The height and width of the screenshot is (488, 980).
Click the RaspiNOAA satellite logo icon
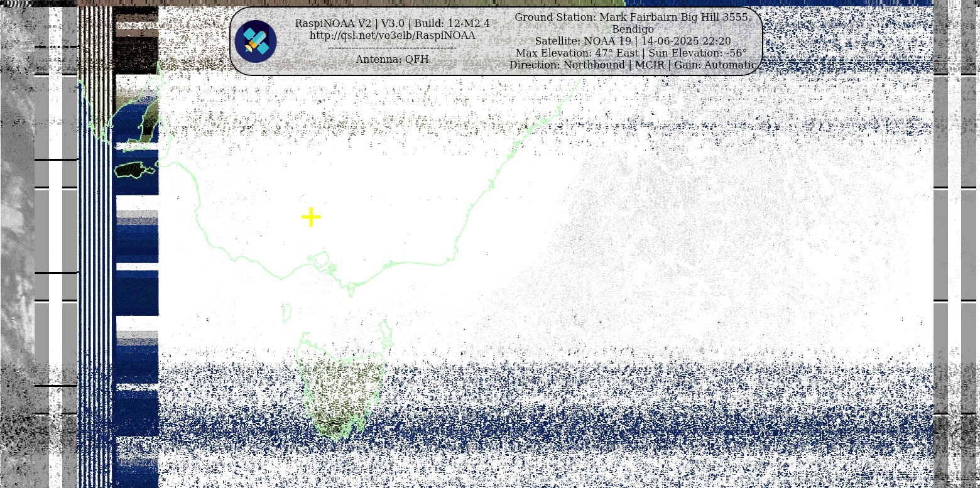click(256, 41)
